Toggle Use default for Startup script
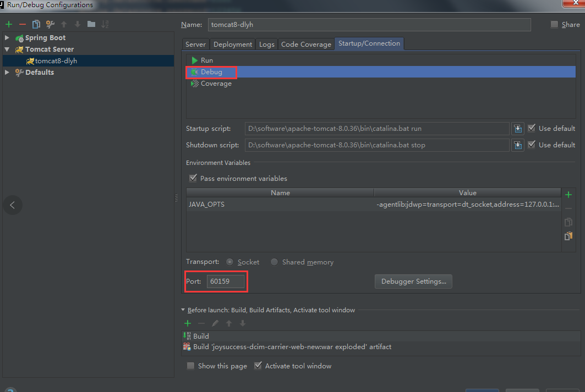 coord(532,128)
